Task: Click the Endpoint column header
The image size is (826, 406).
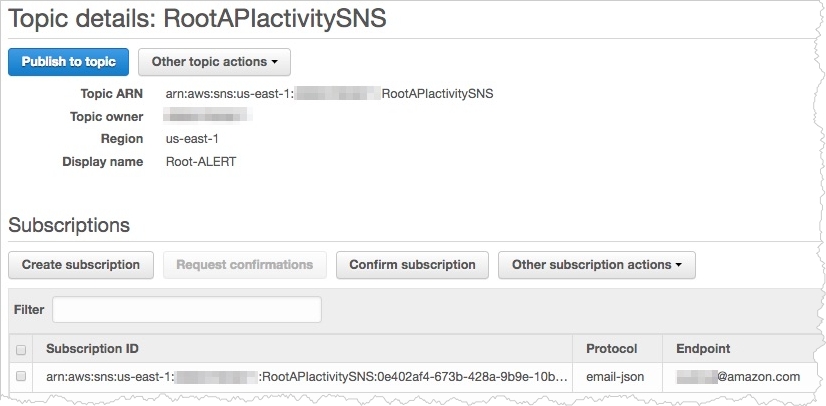Action: click(703, 349)
